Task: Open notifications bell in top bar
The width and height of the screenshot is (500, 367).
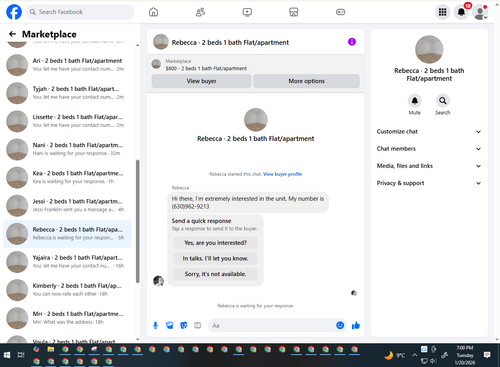Action: pos(461,12)
